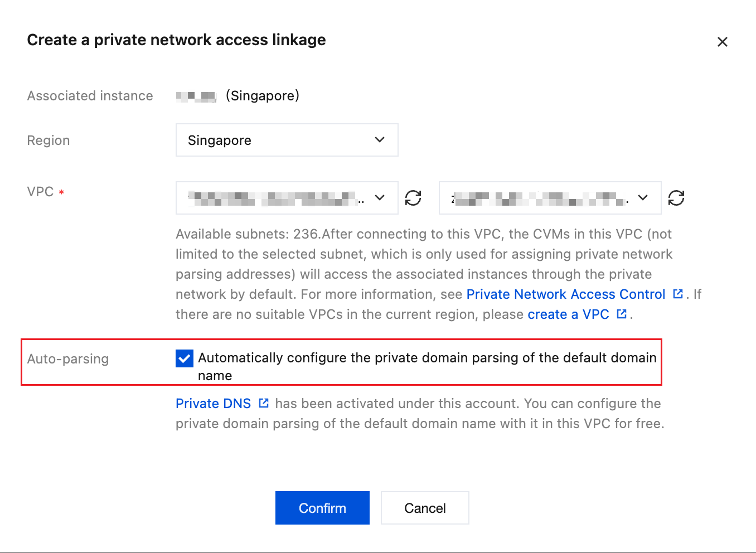The image size is (756, 553).
Task: Open the Private DNS link
Action: (x=213, y=404)
